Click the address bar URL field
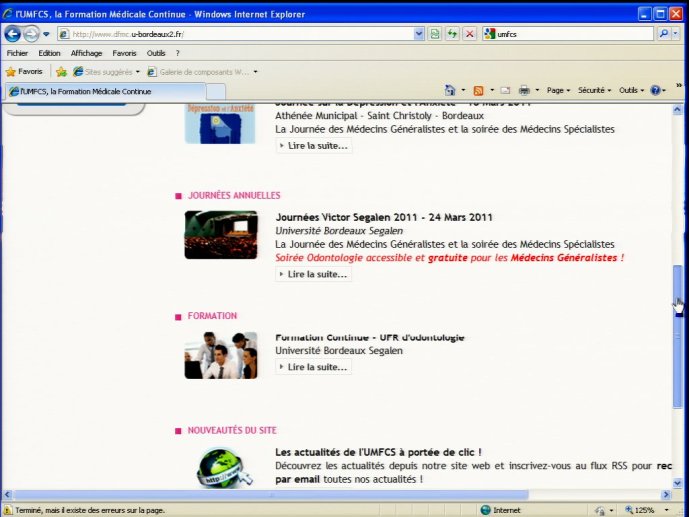The image size is (689, 517). click(x=236, y=34)
